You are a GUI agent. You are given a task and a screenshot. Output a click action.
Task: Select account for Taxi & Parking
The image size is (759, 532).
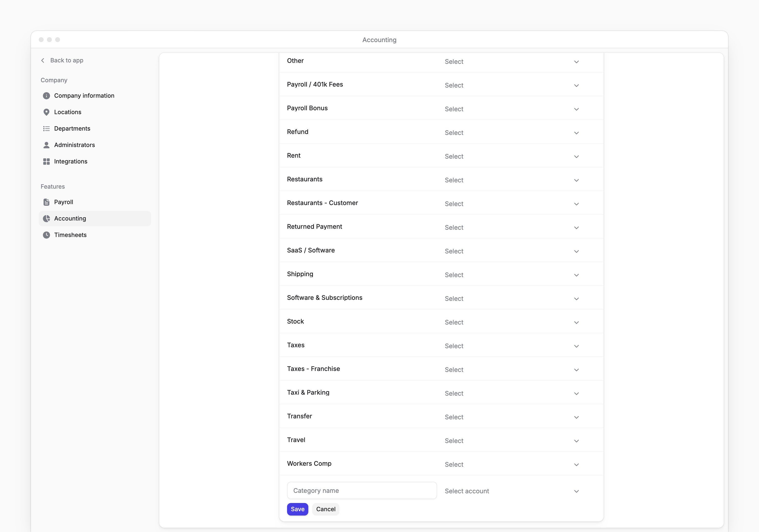[x=512, y=394]
